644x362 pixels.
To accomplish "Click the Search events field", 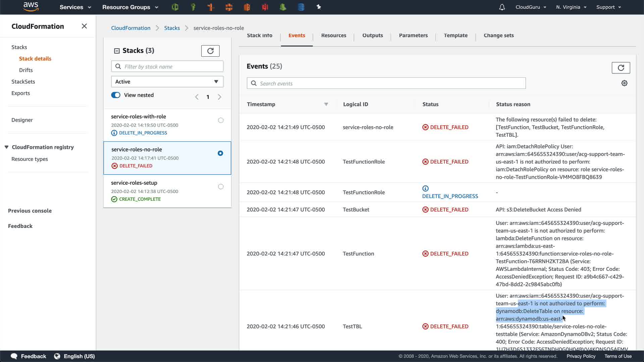I will [x=386, y=83].
